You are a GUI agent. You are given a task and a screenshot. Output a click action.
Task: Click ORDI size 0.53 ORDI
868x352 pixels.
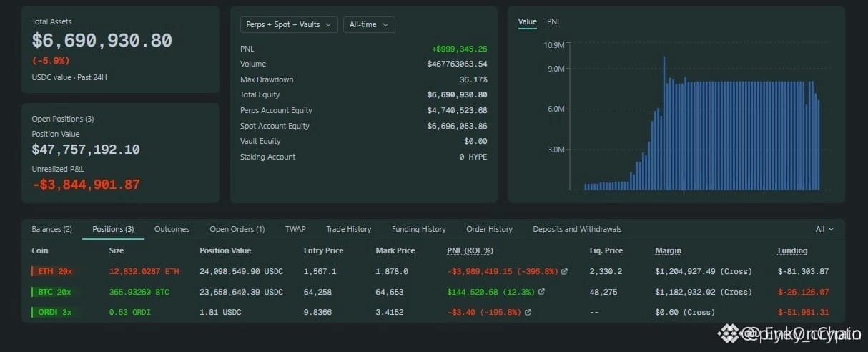pos(129,313)
